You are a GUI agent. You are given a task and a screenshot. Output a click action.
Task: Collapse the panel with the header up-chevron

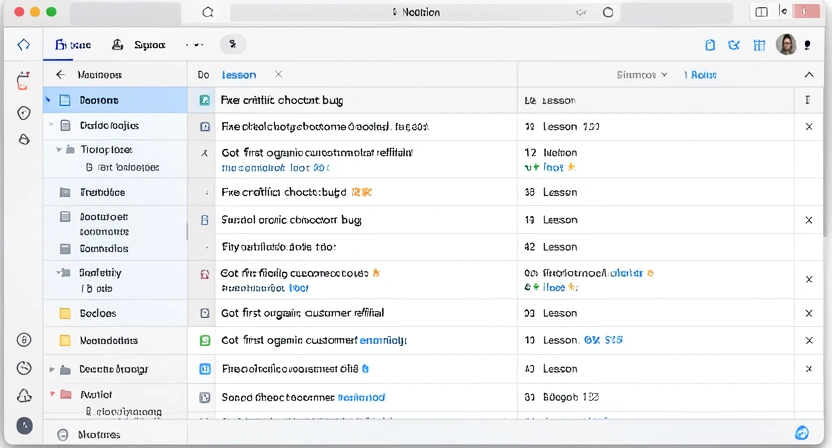(x=809, y=75)
